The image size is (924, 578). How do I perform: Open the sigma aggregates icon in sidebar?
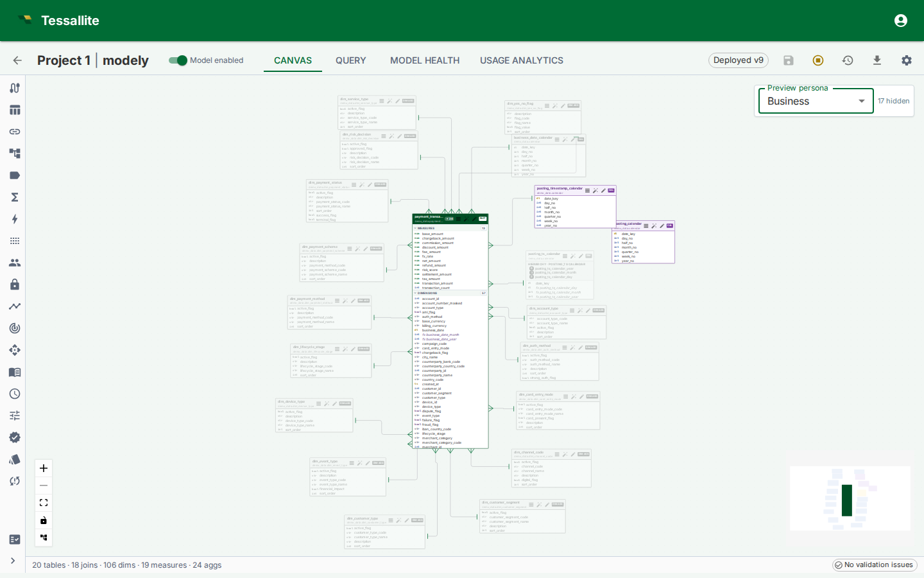tap(15, 197)
